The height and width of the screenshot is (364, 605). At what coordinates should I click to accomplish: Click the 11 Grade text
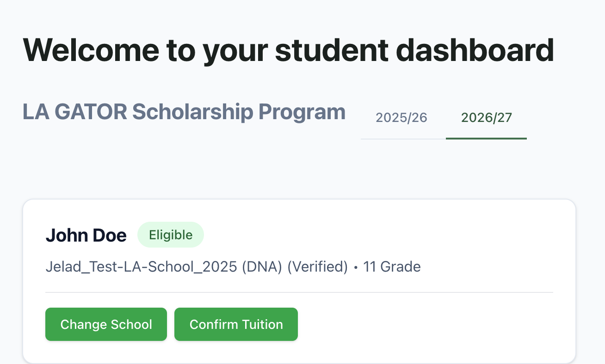(x=392, y=267)
